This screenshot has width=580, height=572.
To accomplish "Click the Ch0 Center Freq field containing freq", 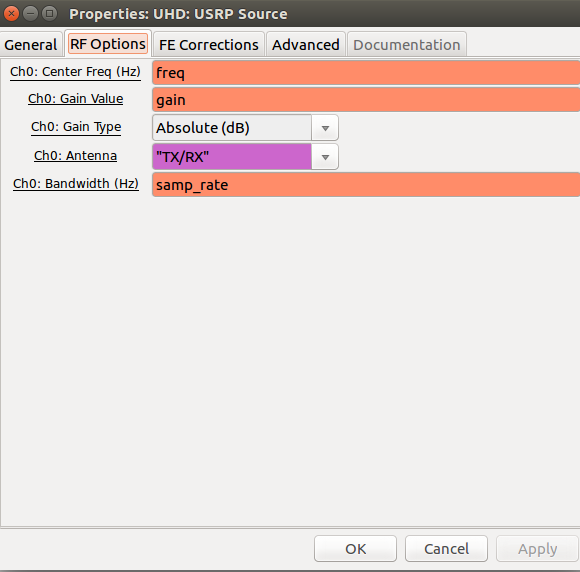I will (x=366, y=73).
